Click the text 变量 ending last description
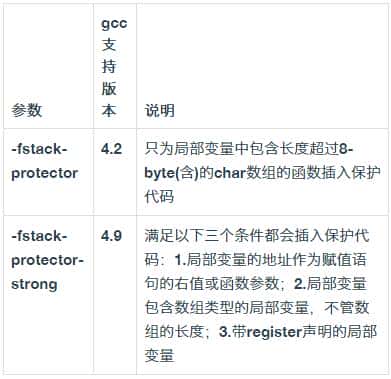 tap(159, 356)
